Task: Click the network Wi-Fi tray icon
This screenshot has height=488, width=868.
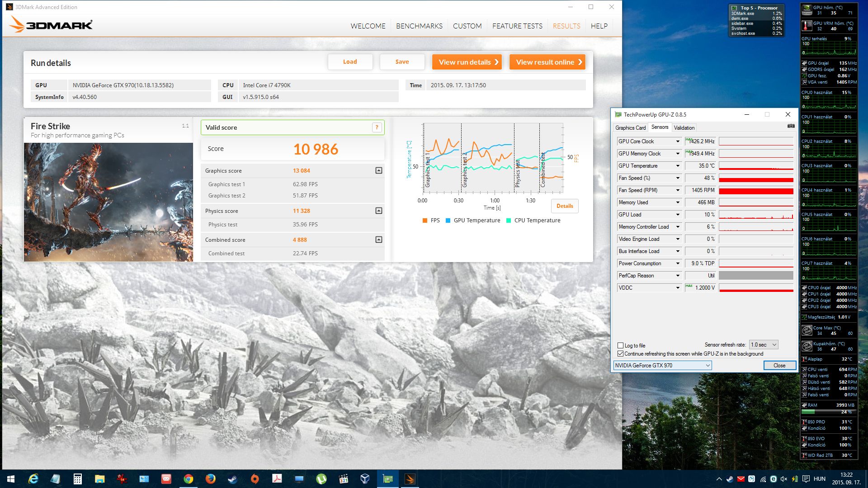Action: (763, 479)
